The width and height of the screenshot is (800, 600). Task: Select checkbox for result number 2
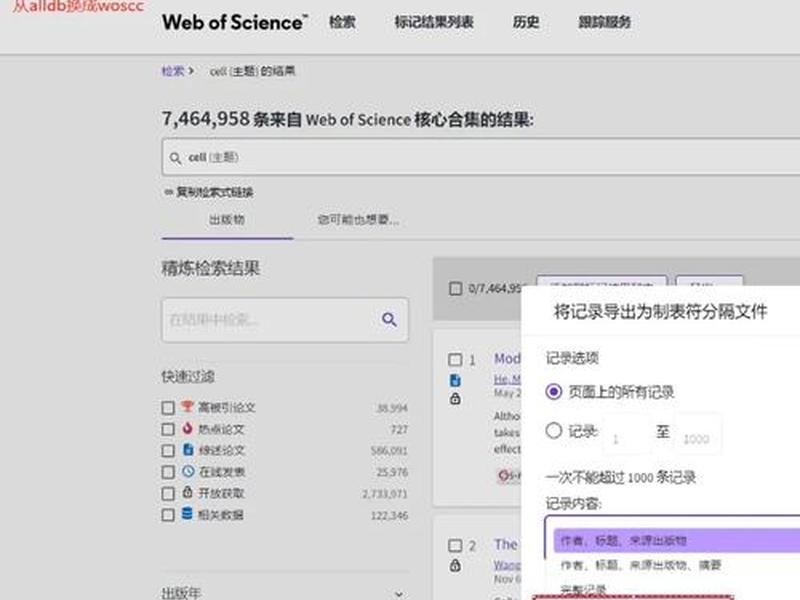point(455,546)
